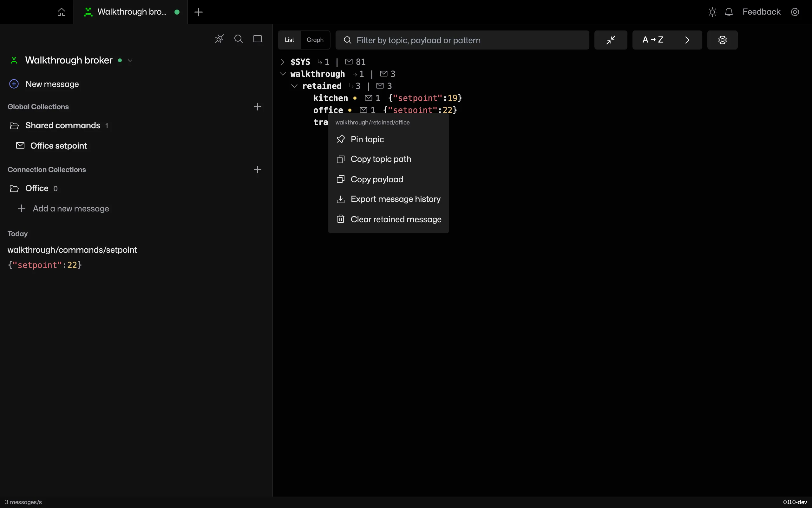Select the kitchen topic row
This screenshot has height=508, width=812.
[x=388, y=98]
